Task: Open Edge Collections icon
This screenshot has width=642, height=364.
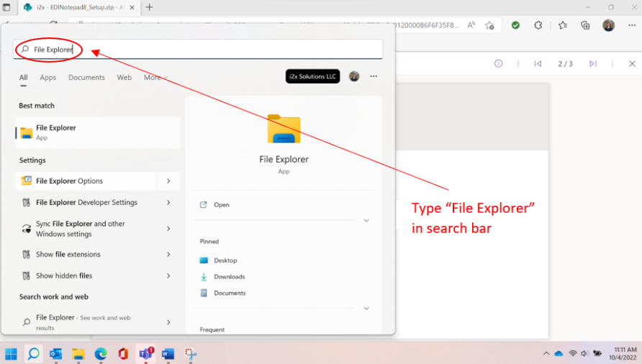Action: 585,25
